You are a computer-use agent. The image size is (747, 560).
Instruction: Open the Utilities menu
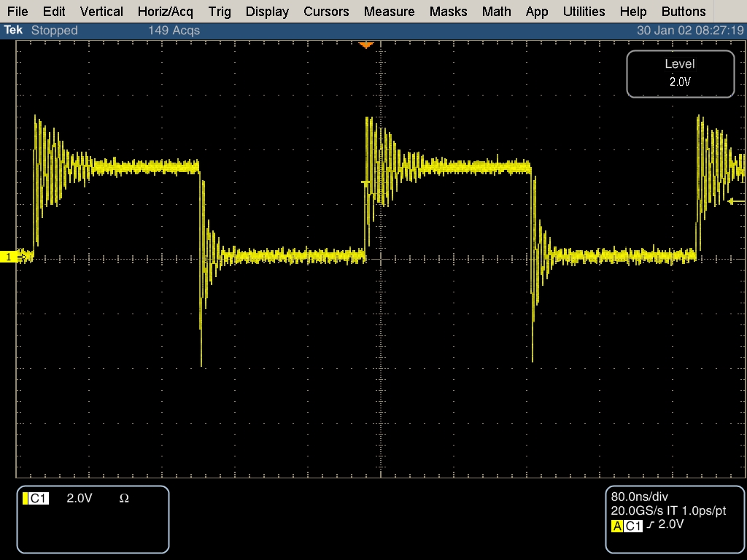(584, 12)
